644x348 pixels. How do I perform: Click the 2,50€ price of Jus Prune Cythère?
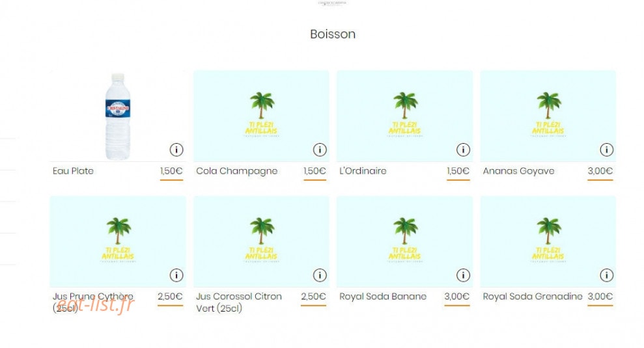[x=170, y=297]
